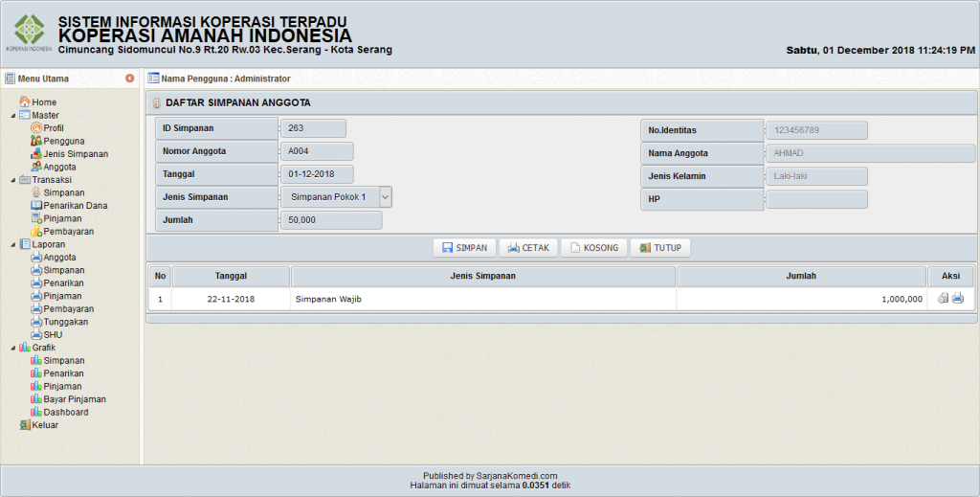This screenshot has height=497, width=980.
Task: Click the Tanggal field 01-12-2018
Action: click(317, 174)
